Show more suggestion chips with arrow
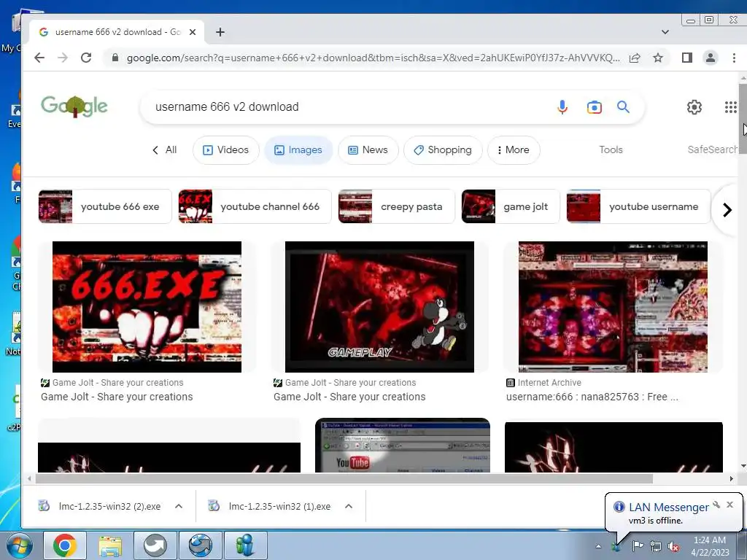 click(727, 210)
